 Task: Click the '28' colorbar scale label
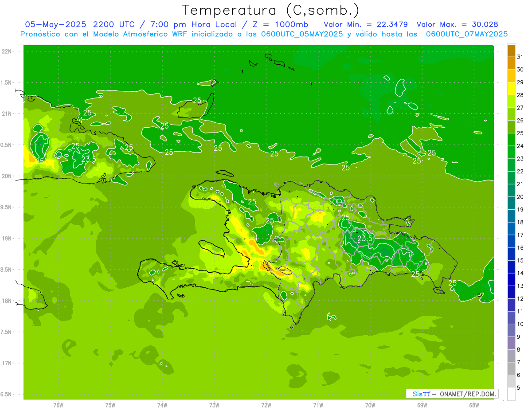click(520, 95)
